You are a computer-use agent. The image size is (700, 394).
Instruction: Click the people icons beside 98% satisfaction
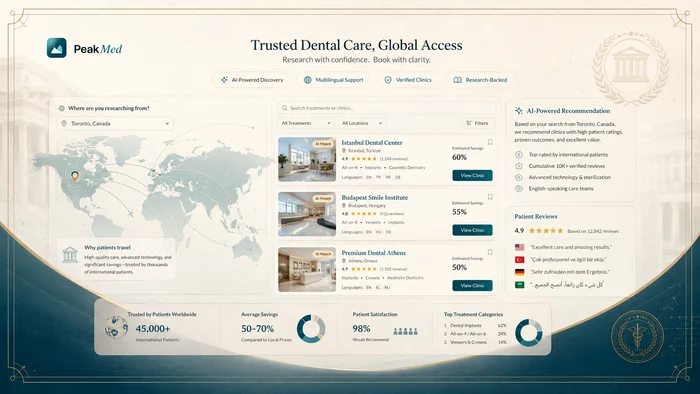click(405, 332)
